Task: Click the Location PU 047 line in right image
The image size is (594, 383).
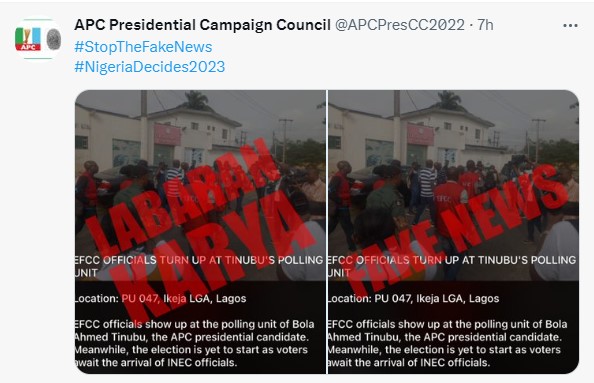Action: (x=414, y=299)
